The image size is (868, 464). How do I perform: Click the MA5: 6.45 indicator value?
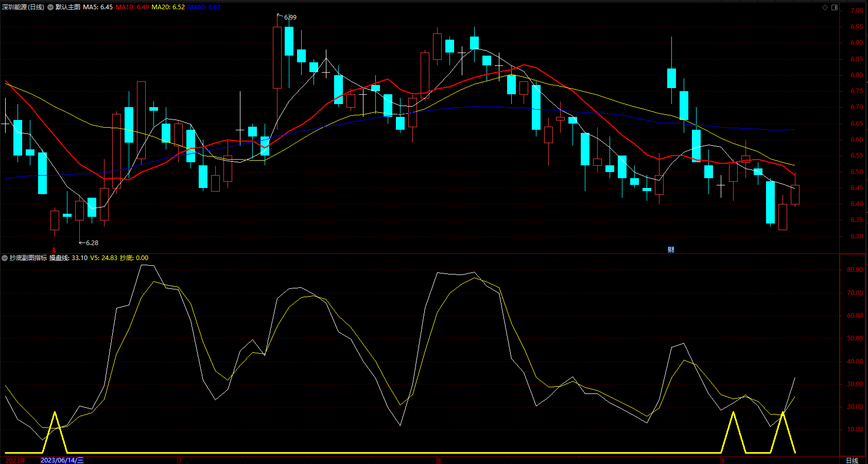click(98, 7)
